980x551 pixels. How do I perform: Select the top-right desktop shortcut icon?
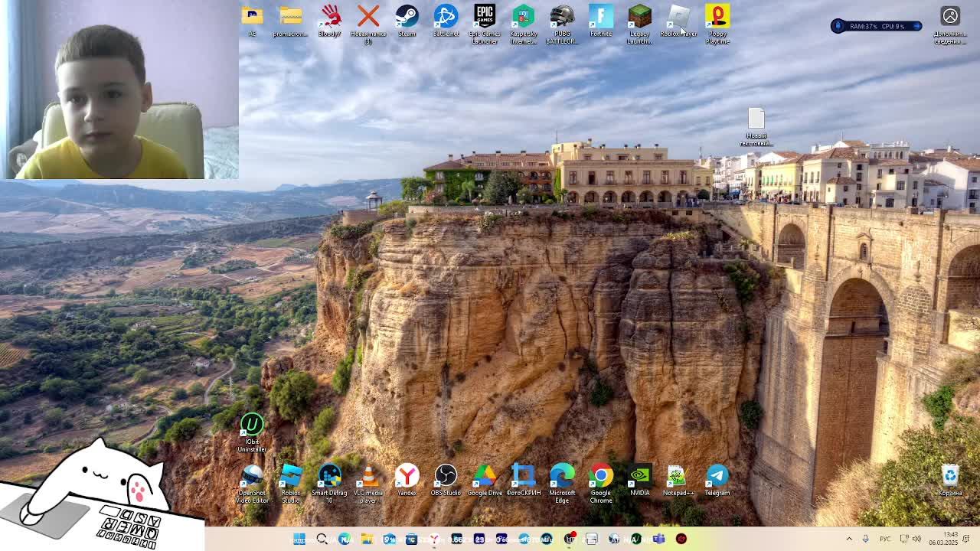[950, 24]
